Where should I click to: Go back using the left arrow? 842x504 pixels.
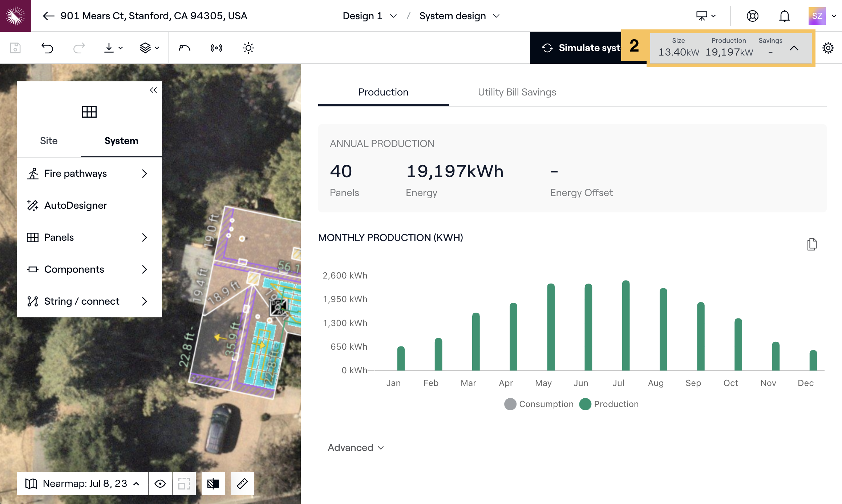click(48, 16)
